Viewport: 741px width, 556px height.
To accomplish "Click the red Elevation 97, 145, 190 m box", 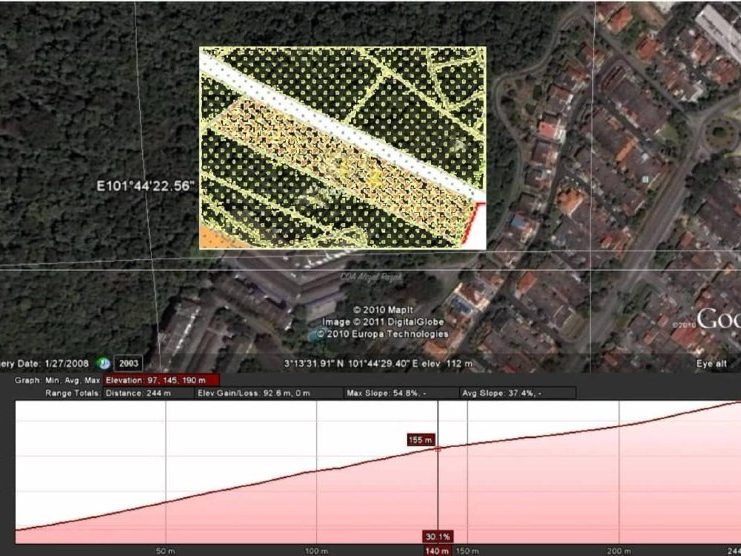I will click(161, 380).
